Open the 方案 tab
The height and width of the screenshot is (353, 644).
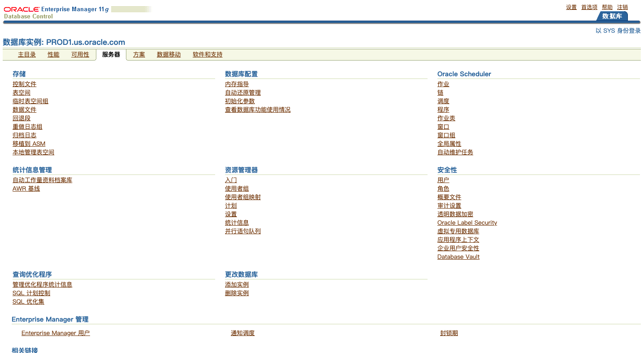(x=139, y=54)
